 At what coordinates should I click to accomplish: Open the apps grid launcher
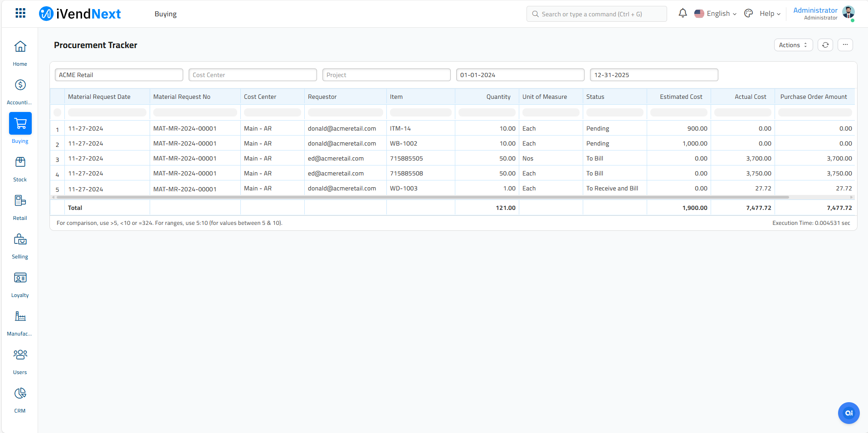tap(20, 13)
